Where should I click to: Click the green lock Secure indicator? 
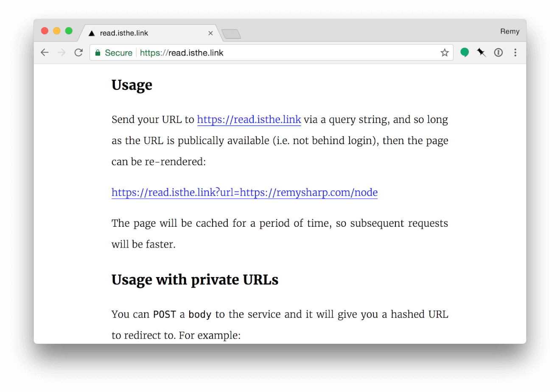[x=114, y=53]
